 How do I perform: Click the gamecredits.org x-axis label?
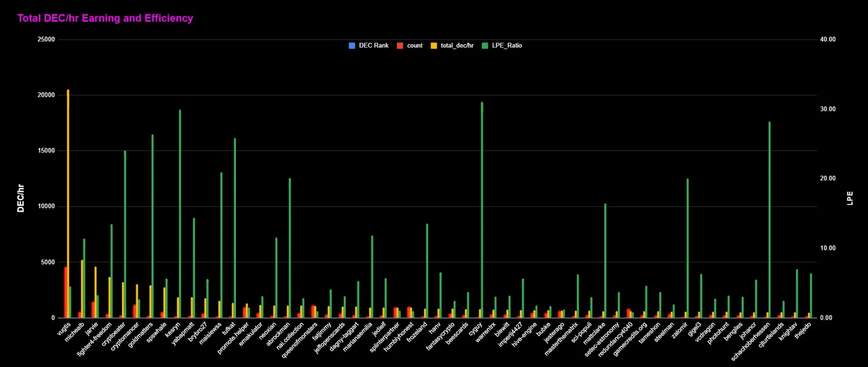[x=631, y=338]
